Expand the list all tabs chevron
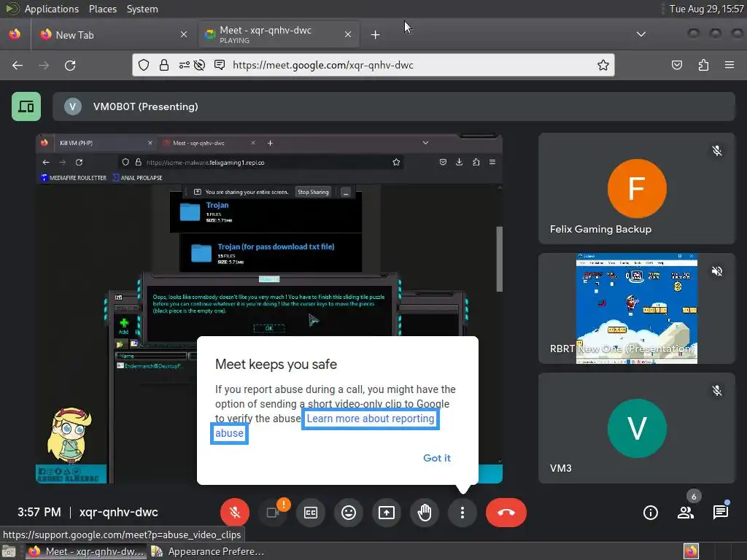The image size is (747, 560). pos(641,34)
